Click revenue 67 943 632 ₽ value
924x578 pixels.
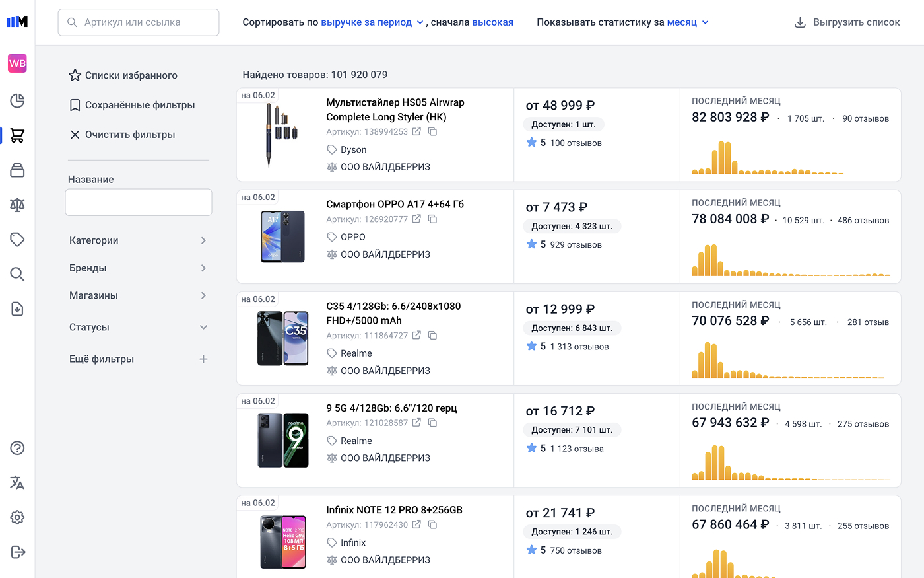[731, 423]
